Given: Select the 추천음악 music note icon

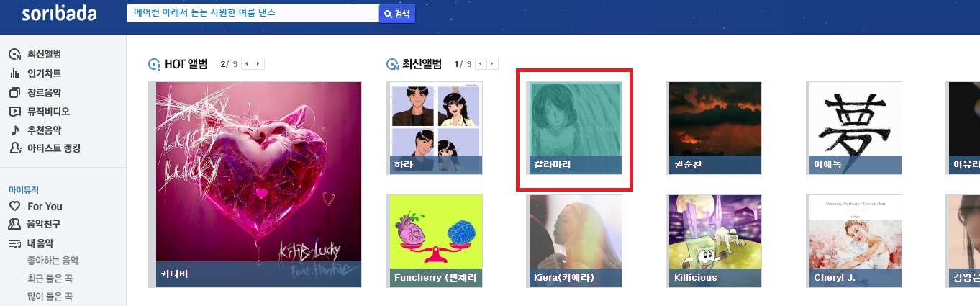Looking at the screenshot, I should (x=14, y=130).
